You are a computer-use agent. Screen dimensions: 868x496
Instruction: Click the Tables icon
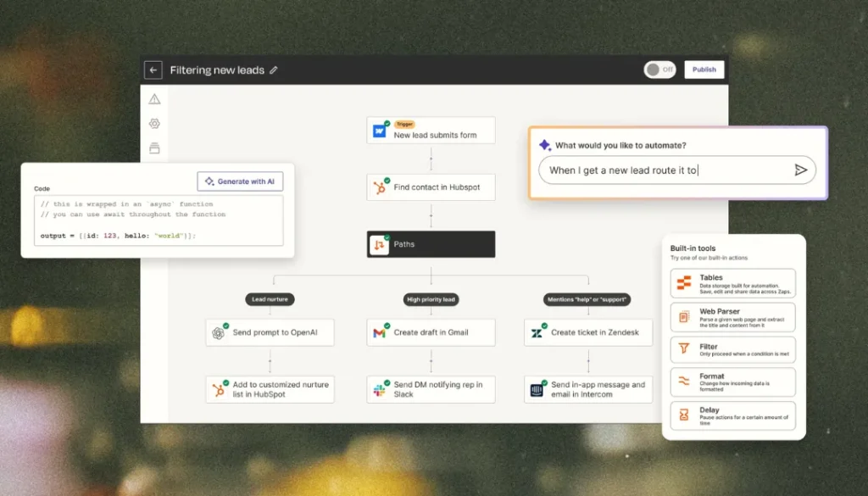[x=684, y=283]
